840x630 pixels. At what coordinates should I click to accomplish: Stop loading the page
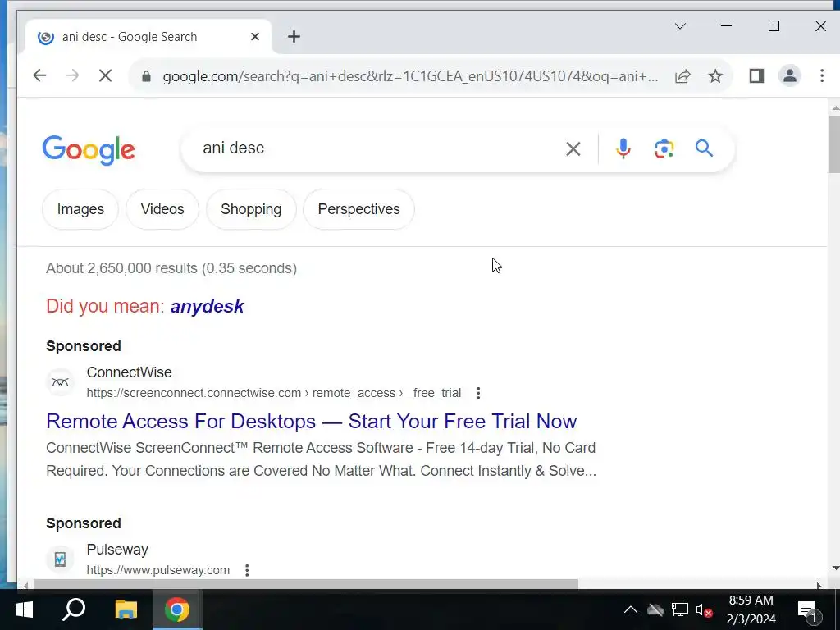106,76
